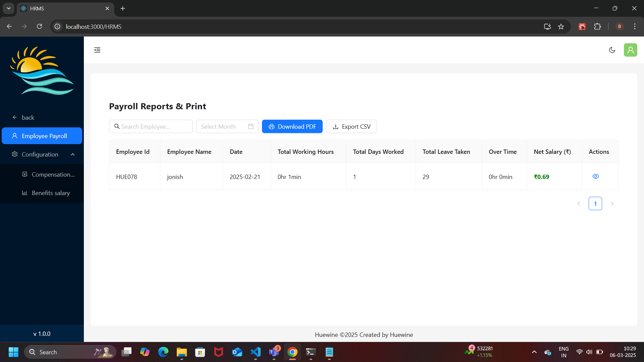Open the Chrome profile B avatar

point(620,26)
